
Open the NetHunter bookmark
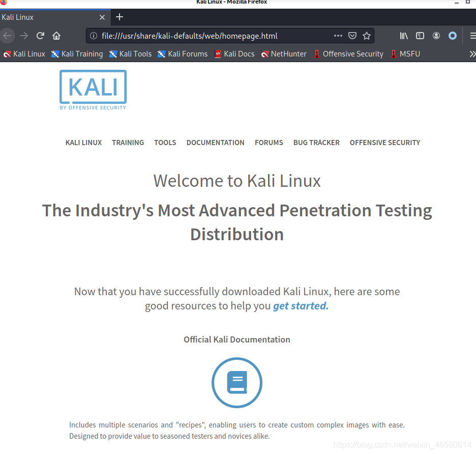tap(284, 54)
